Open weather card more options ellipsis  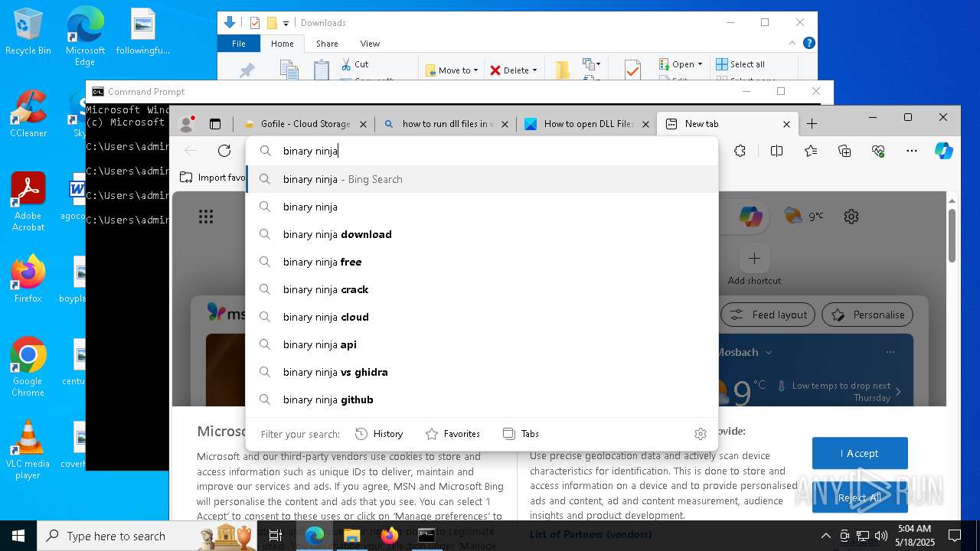point(890,352)
